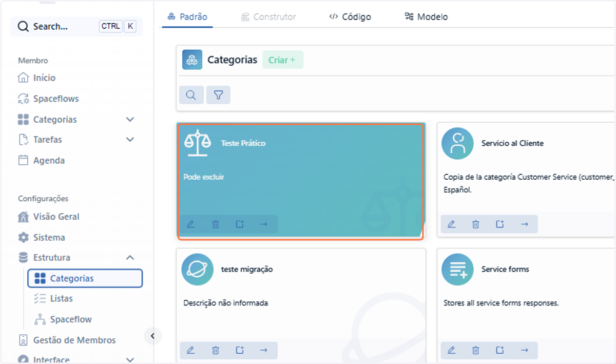The height and width of the screenshot is (364, 616).
Task: Click the Servicio al Cliente card title
Action: 512,143
